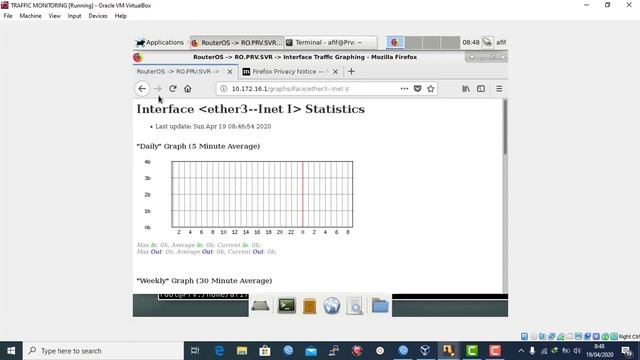Viewport: 640px width, 360px height.
Task: Open the Firefox Library icon
Action: [x=466, y=89]
